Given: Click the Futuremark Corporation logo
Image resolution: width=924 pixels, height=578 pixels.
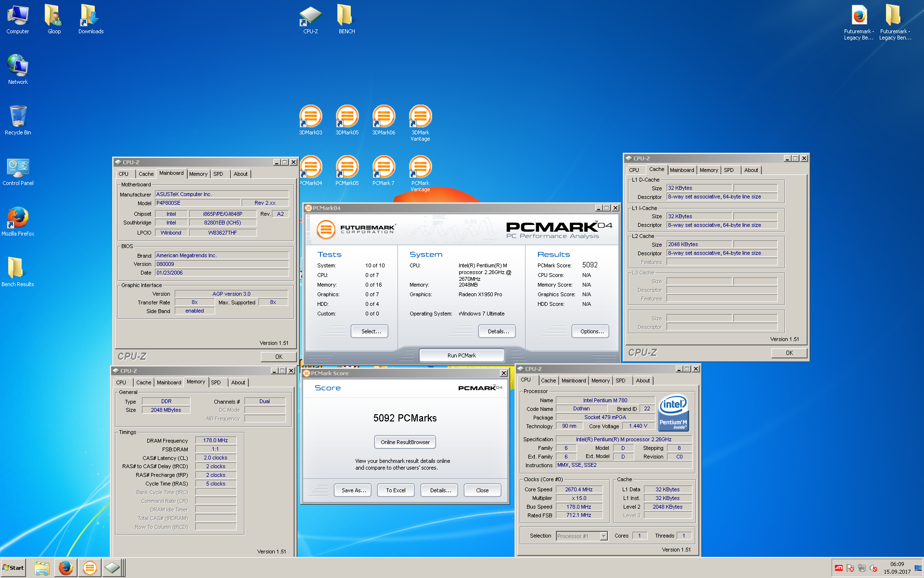Looking at the screenshot, I should point(356,229).
